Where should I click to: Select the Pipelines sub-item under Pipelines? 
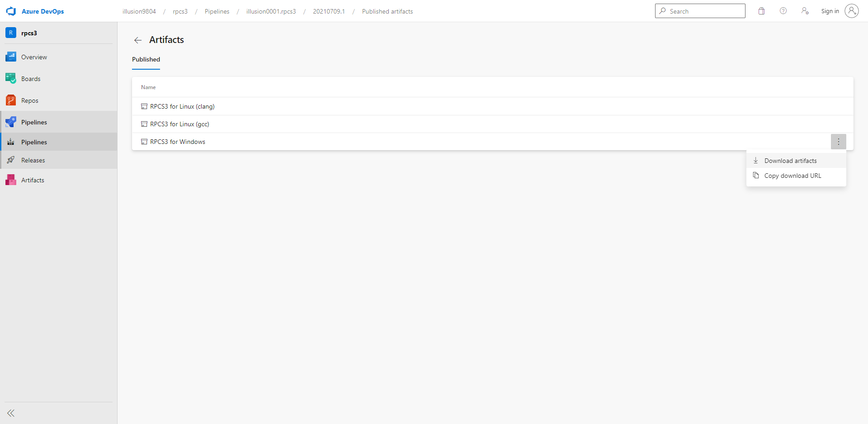(59, 142)
